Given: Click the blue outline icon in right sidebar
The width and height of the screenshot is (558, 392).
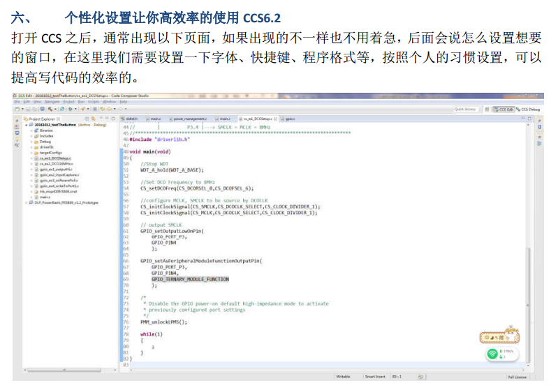Looking at the screenshot, I should point(540,127).
